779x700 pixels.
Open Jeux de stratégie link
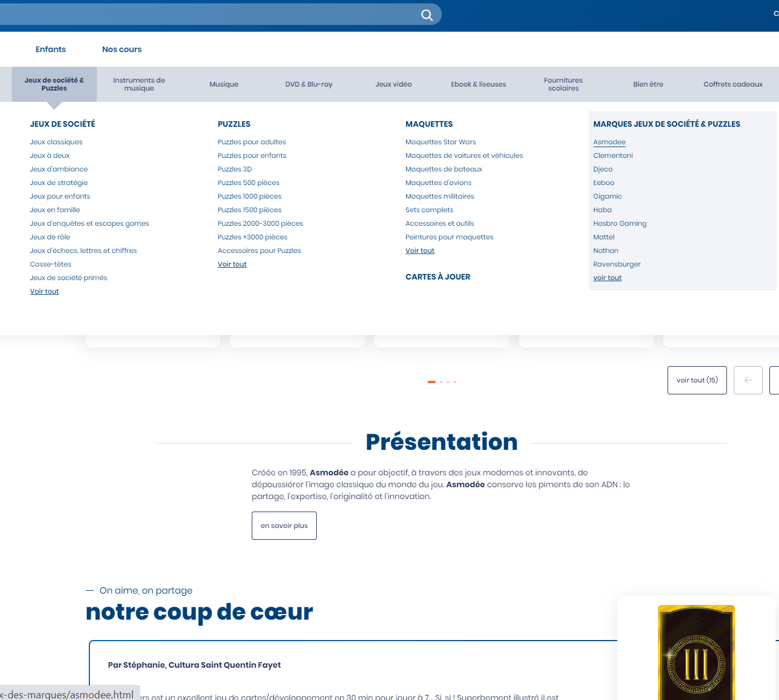(59, 183)
